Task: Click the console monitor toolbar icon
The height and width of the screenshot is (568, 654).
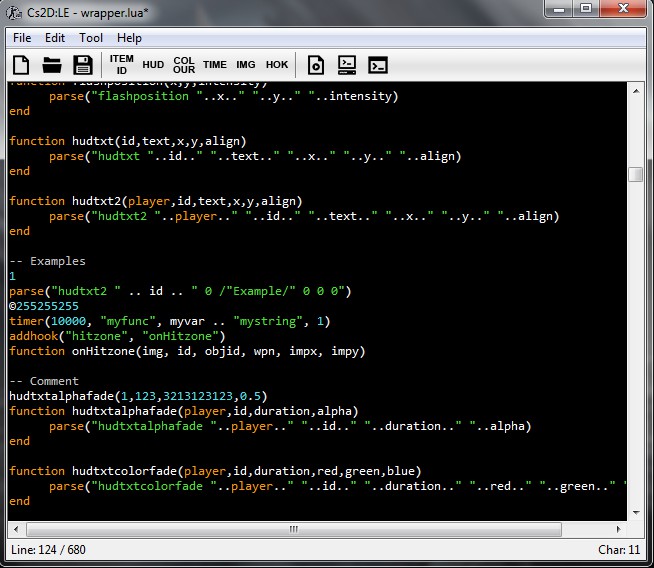Action: point(347,65)
